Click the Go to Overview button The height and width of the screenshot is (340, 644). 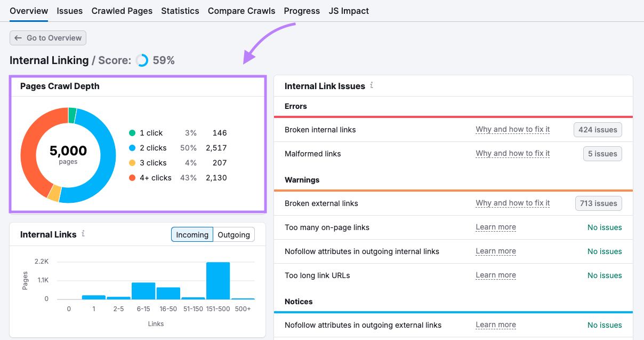tap(47, 38)
